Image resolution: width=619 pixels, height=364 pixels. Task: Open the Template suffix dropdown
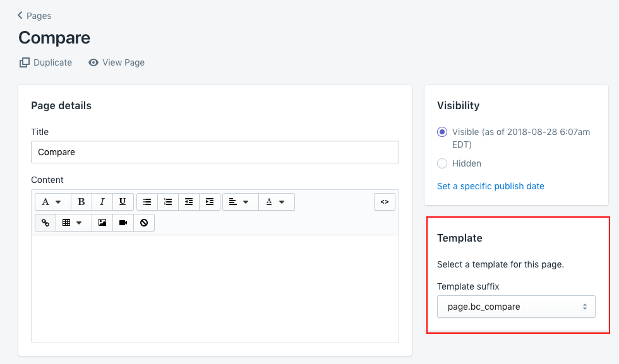tap(516, 307)
